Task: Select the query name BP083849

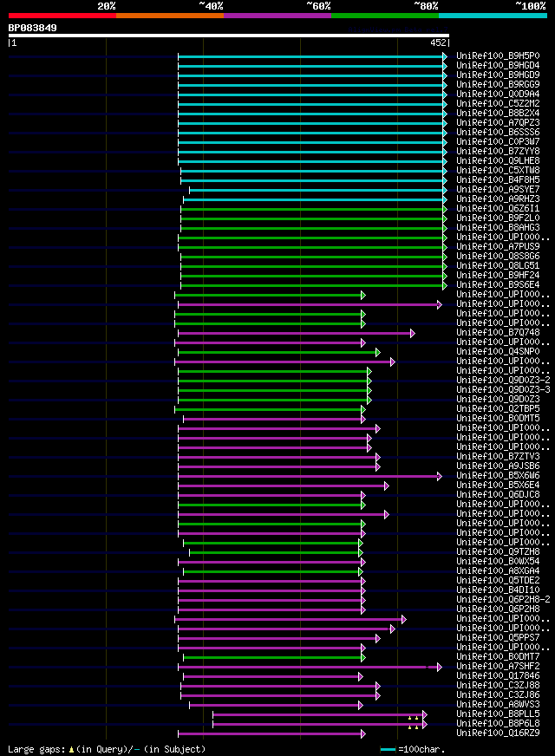Action: tap(32, 28)
